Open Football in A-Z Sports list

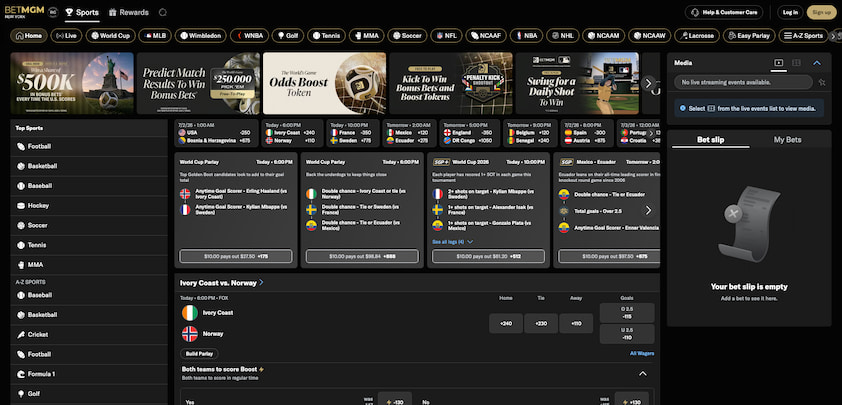pos(89,355)
